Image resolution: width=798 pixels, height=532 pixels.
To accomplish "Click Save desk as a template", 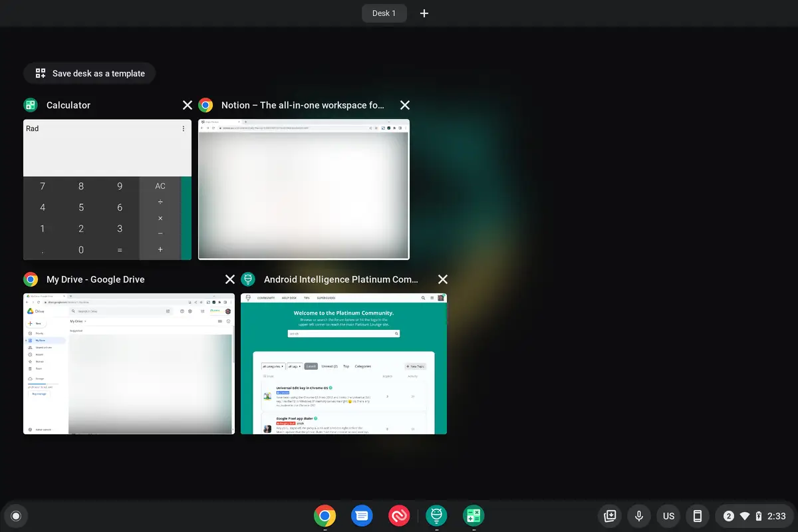I will [90, 73].
